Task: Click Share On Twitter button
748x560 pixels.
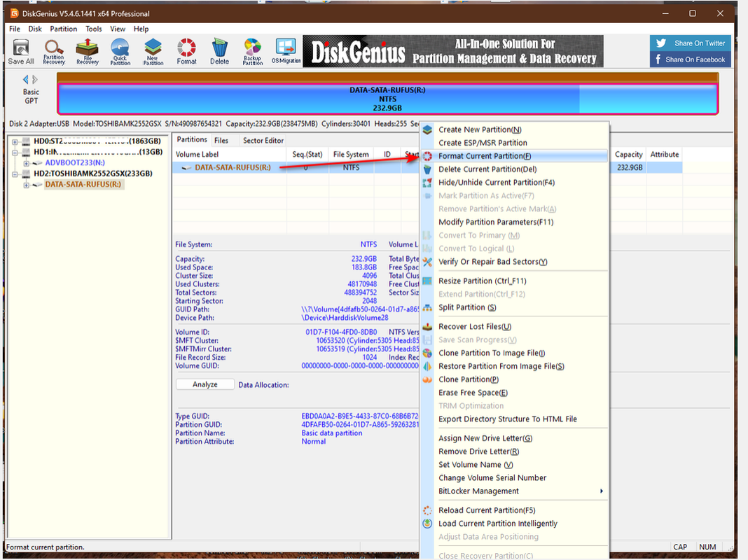Action: pos(691,43)
